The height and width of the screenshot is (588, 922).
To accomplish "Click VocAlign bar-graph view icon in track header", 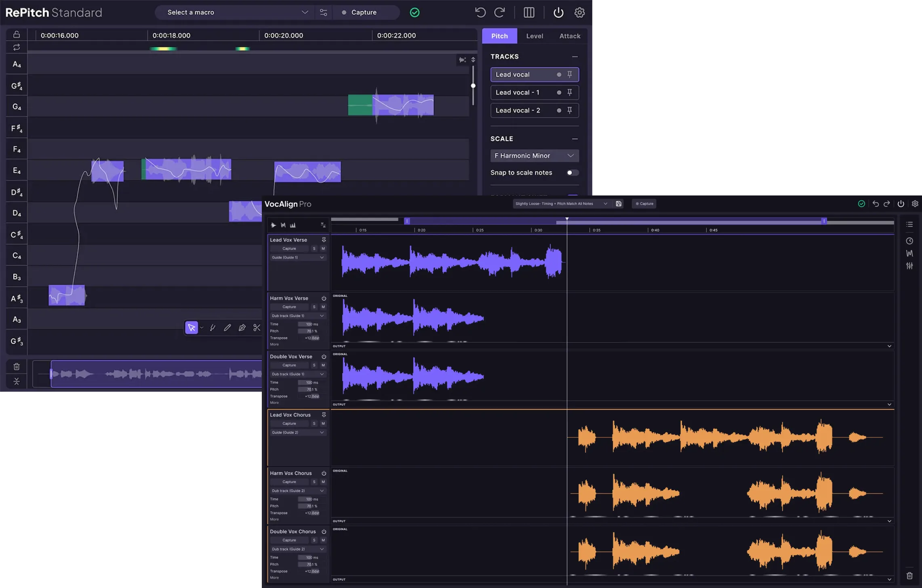I will (x=293, y=225).
